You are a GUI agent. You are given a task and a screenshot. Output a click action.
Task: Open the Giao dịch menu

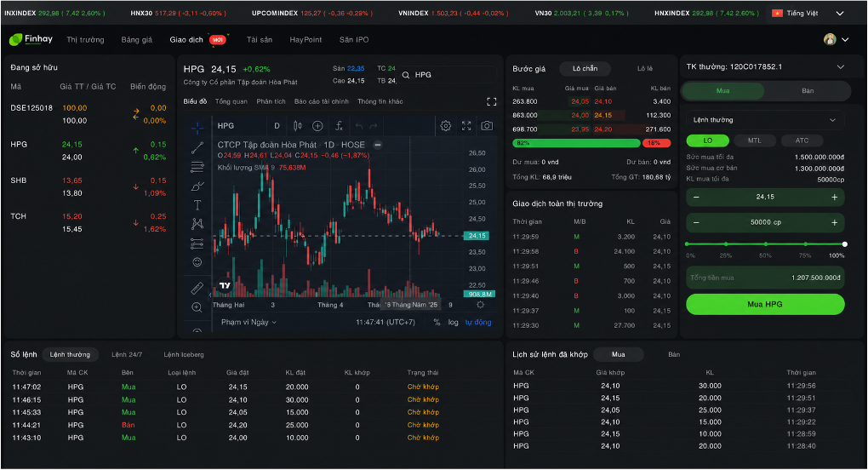tap(186, 39)
